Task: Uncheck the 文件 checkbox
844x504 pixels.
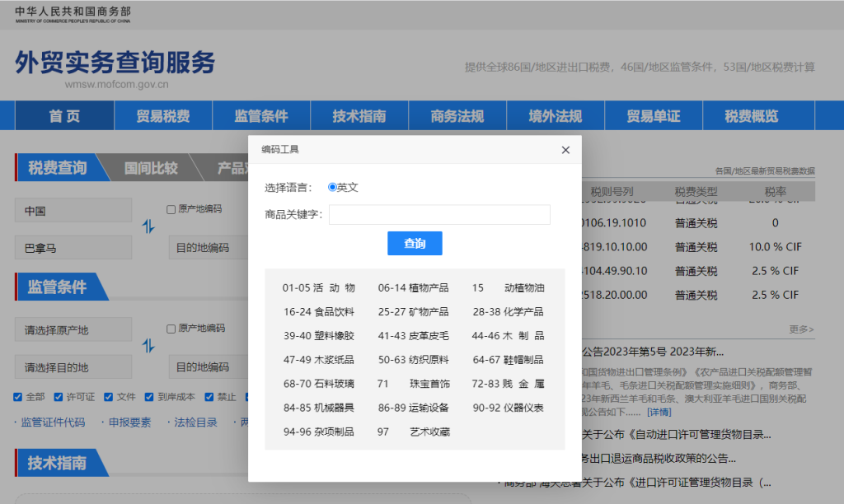Action: click(108, 397)
